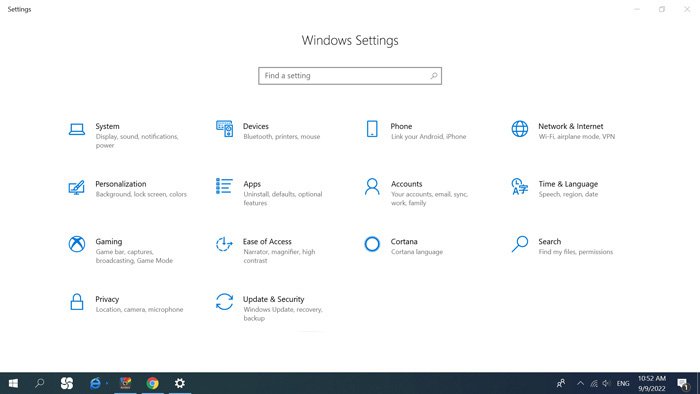The image size is (700, 394).
Task: Open Devices keyboard and speaker icon
Action: point(224,129)
